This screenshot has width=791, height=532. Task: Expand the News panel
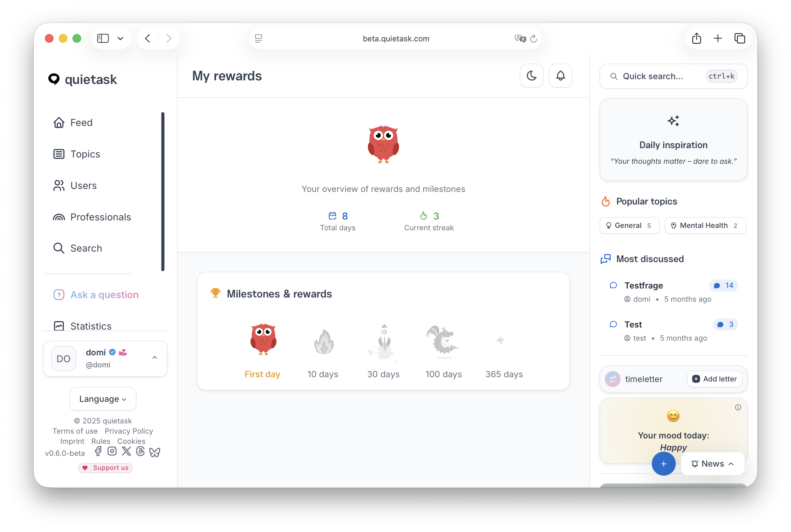pyautogui.click(x=713, y=463)
